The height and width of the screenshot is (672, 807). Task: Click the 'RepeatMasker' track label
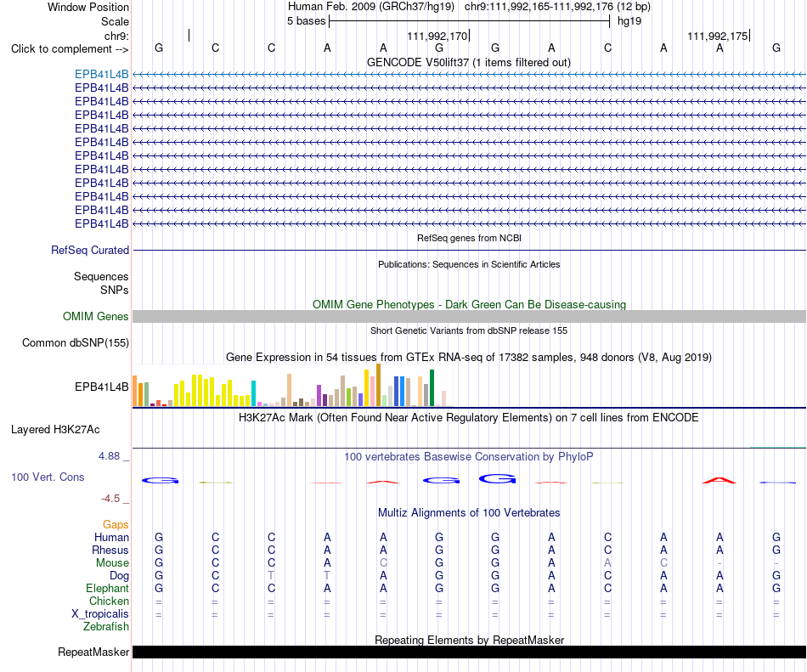tap(93, 652)
